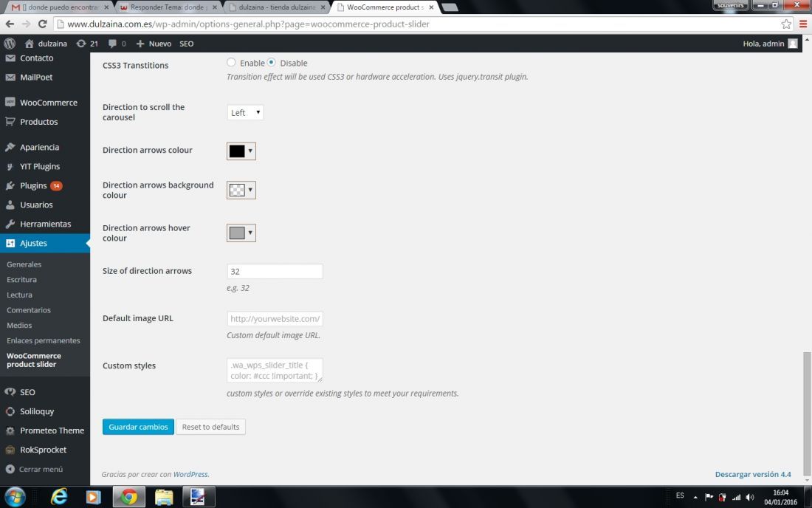Click the transparent background colour swatch
The height and width of the screenshot is (508, 812).
tap(237, 190)
